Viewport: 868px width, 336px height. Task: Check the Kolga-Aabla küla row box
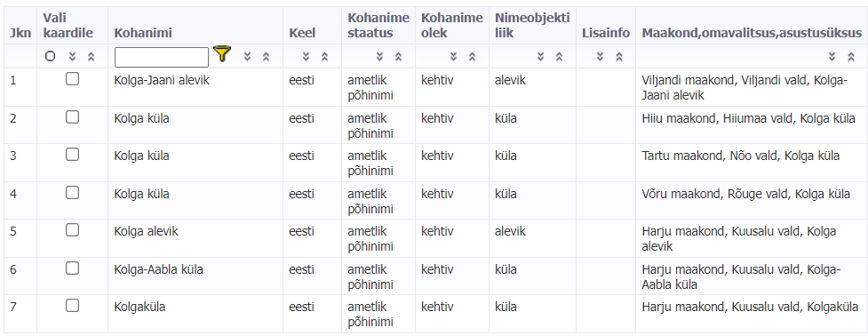(x=73, y=268)
